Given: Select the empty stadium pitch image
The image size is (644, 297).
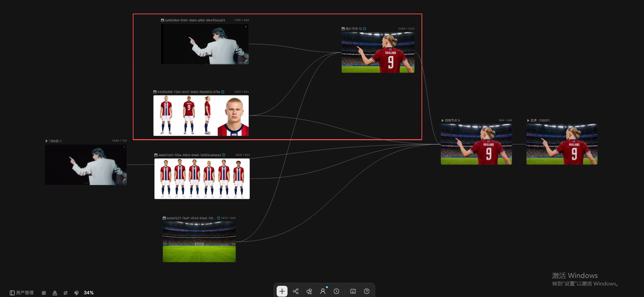Looking at the screenshot, I should 199,242.
